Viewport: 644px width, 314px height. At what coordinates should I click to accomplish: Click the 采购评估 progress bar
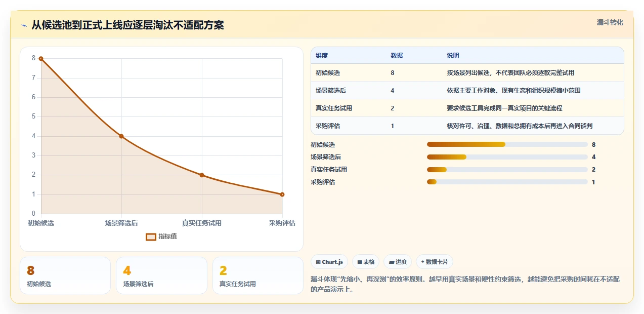pyautogui.click(x=507, y=182)
